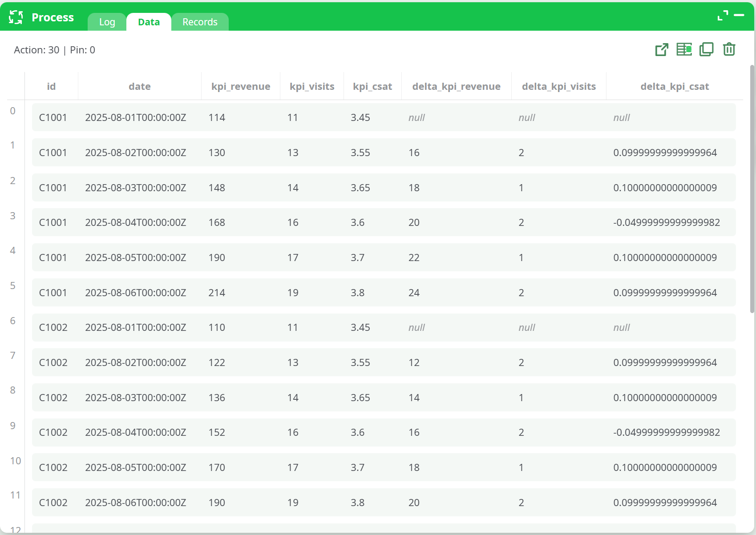Click the copy data icon
756x535 pixels.
click(x=706, y=49)
